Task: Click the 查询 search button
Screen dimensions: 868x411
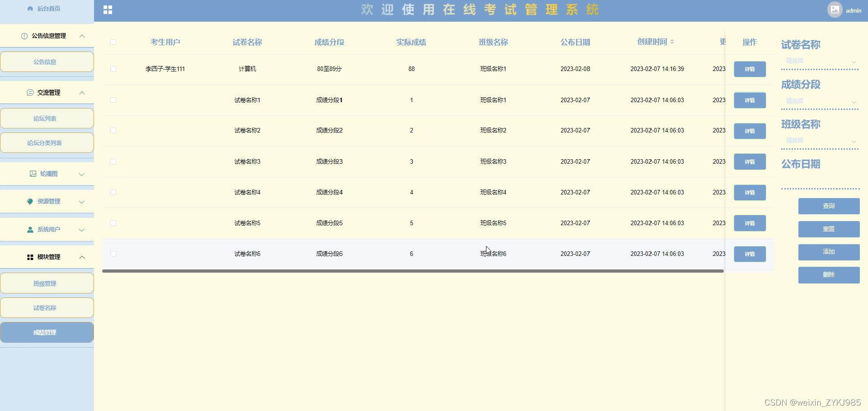Action: (x=829, y=206)
